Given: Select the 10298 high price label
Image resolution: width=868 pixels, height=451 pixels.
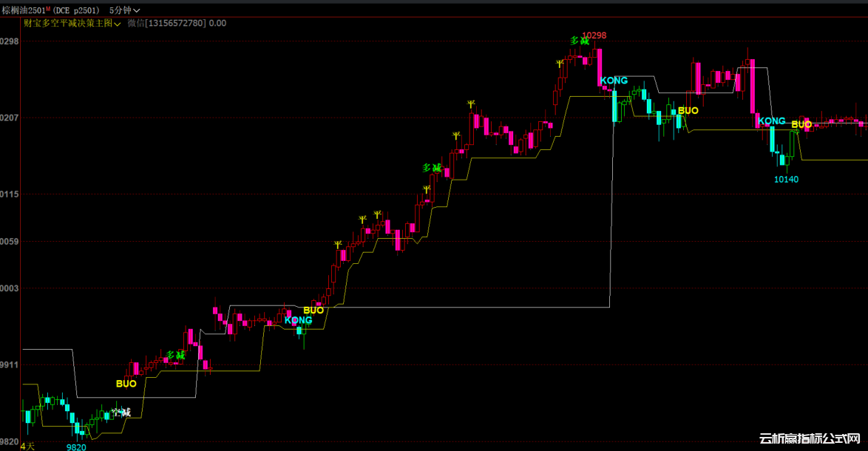Looking at the screenshot, I should coord(594,35).
